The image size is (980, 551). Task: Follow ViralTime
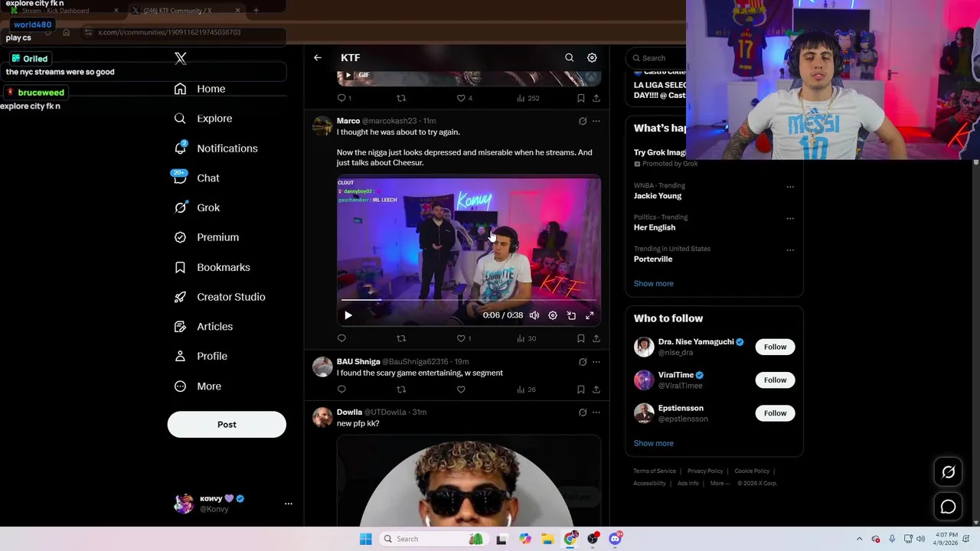click(x=775, y=380)
